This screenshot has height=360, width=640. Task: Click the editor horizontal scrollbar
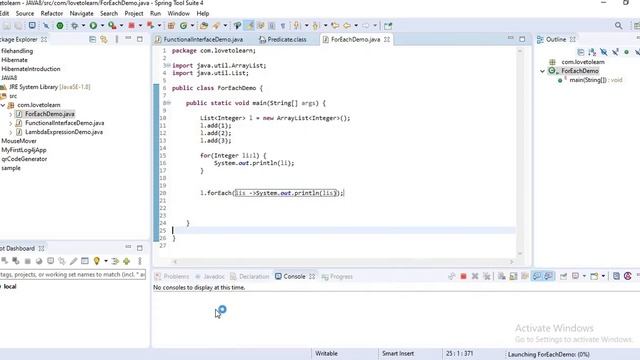343,262
